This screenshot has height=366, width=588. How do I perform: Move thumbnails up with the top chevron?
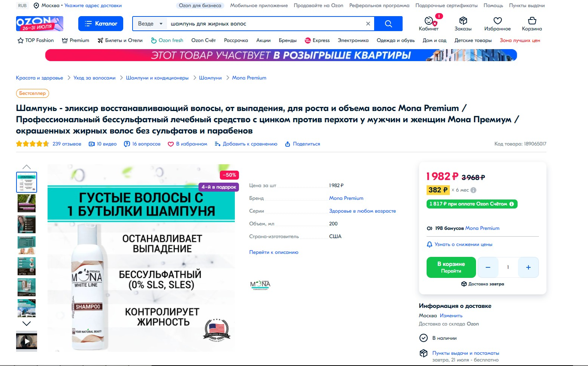27,166
